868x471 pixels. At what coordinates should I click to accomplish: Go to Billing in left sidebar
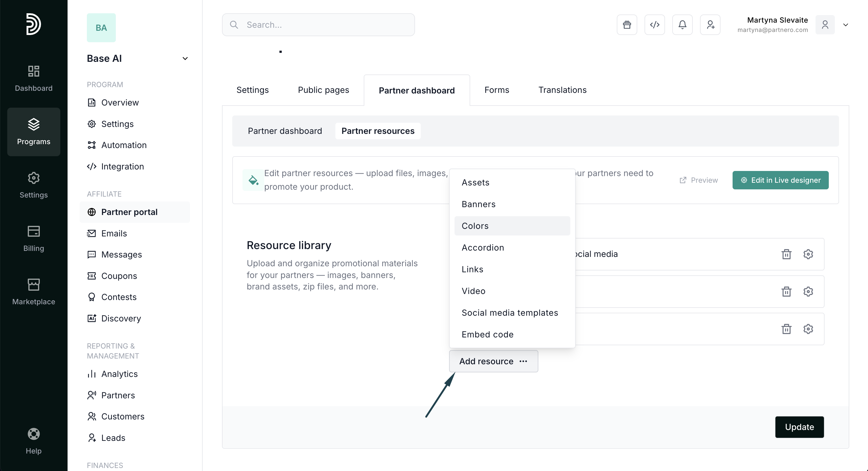pos(34,239)
